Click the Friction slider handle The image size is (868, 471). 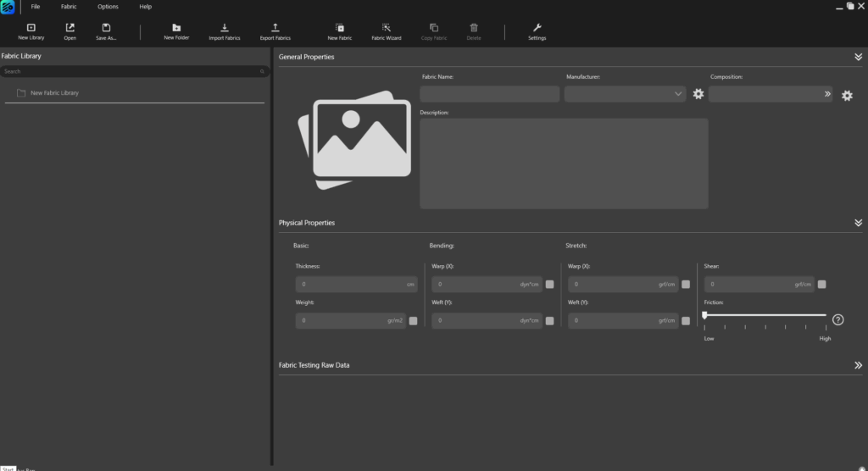click(704, 315)
